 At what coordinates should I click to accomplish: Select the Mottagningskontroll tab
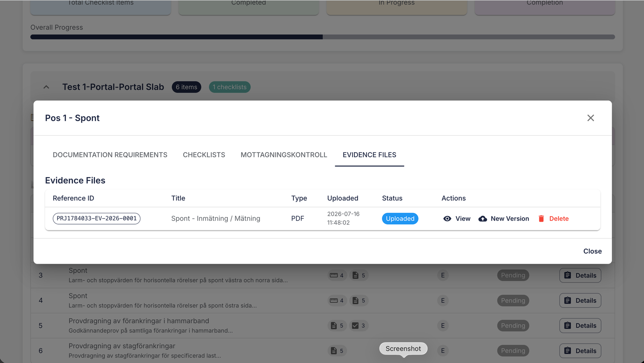(284, 155)
